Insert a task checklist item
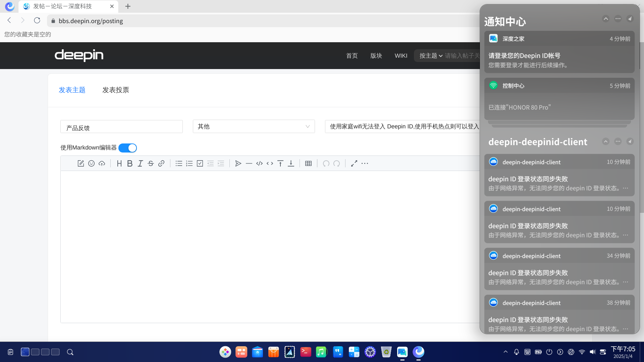This screenshot has width=644, height=362. point(200,163)
